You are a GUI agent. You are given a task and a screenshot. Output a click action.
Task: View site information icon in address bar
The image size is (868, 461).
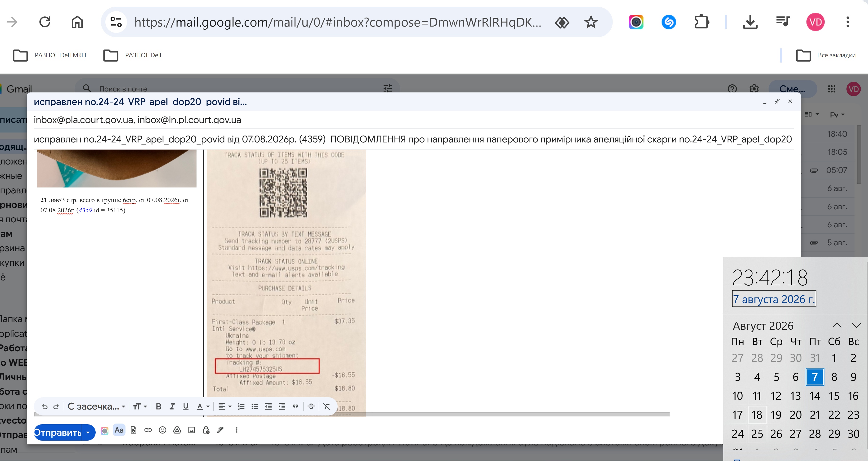click(x=116, y=22)
